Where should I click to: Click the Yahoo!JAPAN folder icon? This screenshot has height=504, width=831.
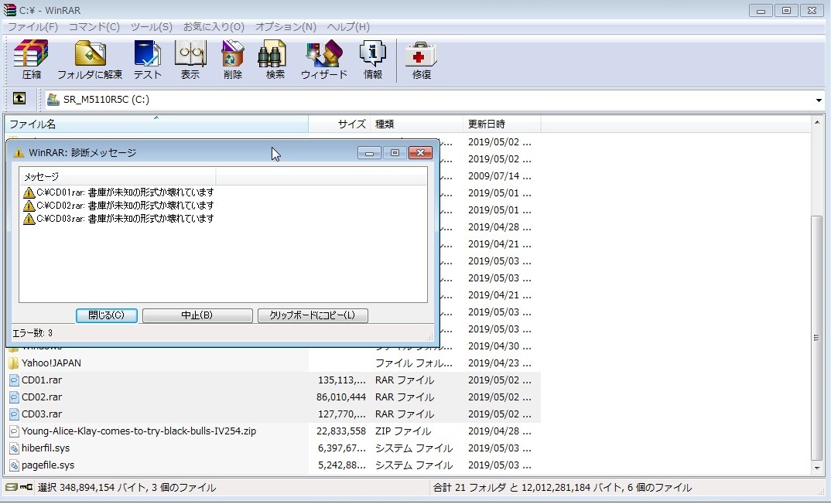pos(14,363)
